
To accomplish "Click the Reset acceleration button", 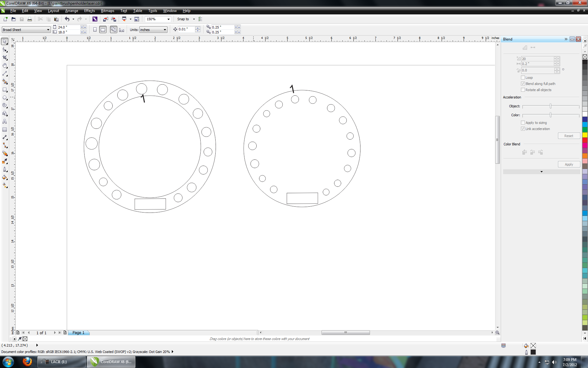I will point(569,136).
